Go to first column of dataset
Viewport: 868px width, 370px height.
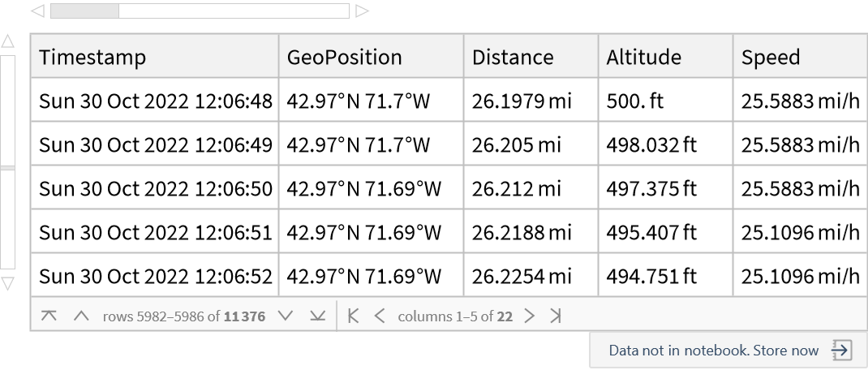tap(353, 316)
